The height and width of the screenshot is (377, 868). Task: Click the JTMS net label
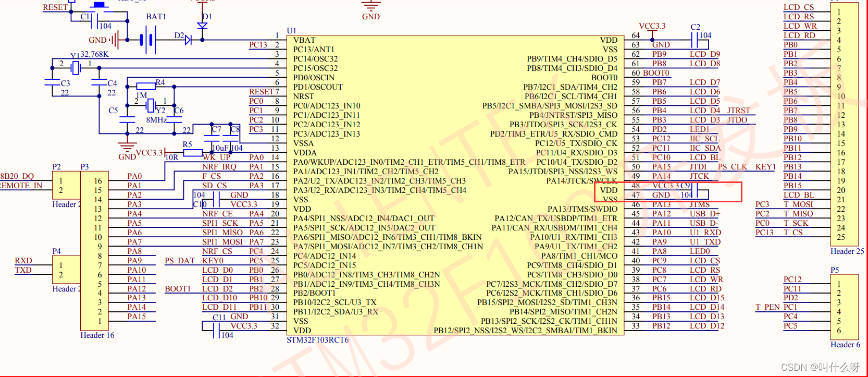tap(700, 204)
